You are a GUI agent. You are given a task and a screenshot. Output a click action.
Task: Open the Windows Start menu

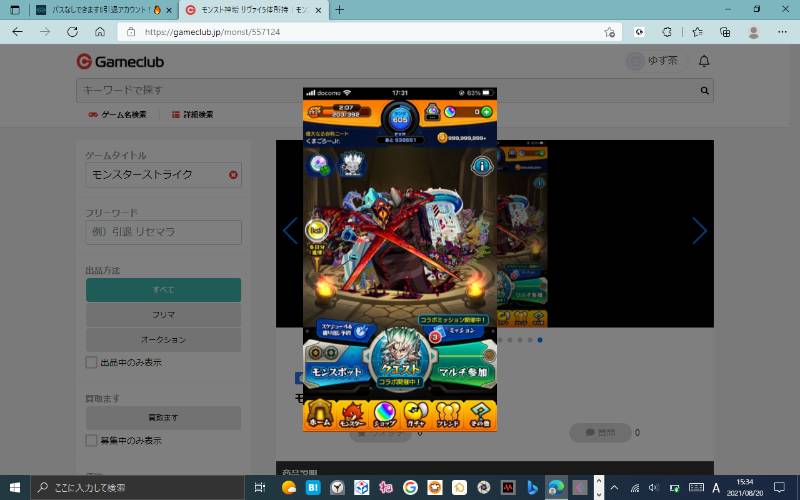15,488
